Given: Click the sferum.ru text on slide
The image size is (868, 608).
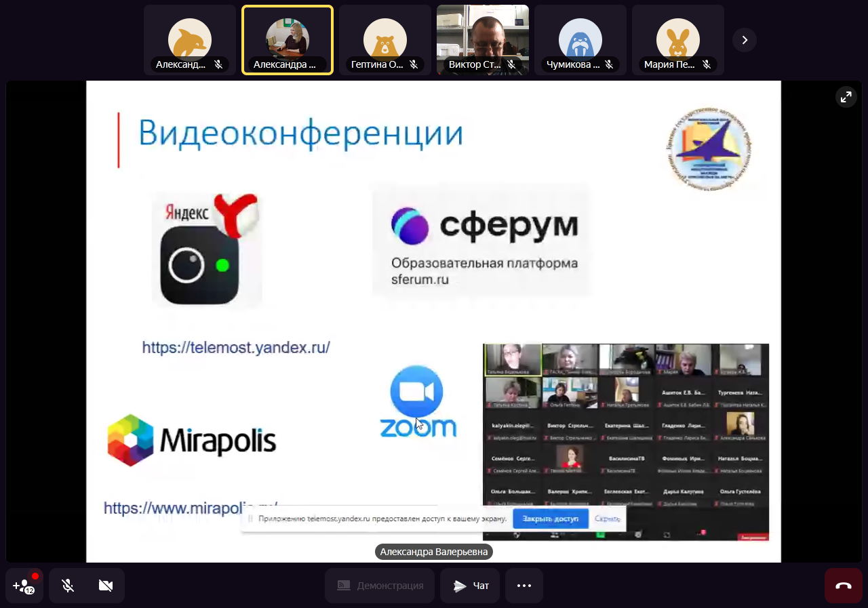Looking at the screenshot, I should point(420,279).
